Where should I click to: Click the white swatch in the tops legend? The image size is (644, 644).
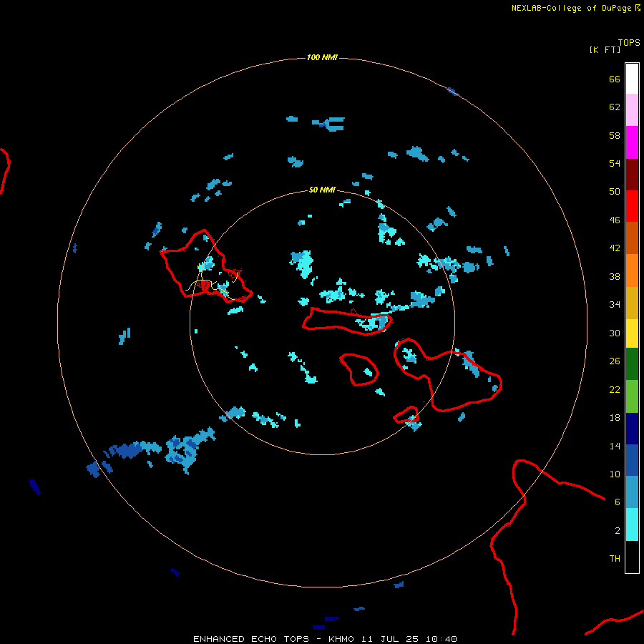pos(632,79)
